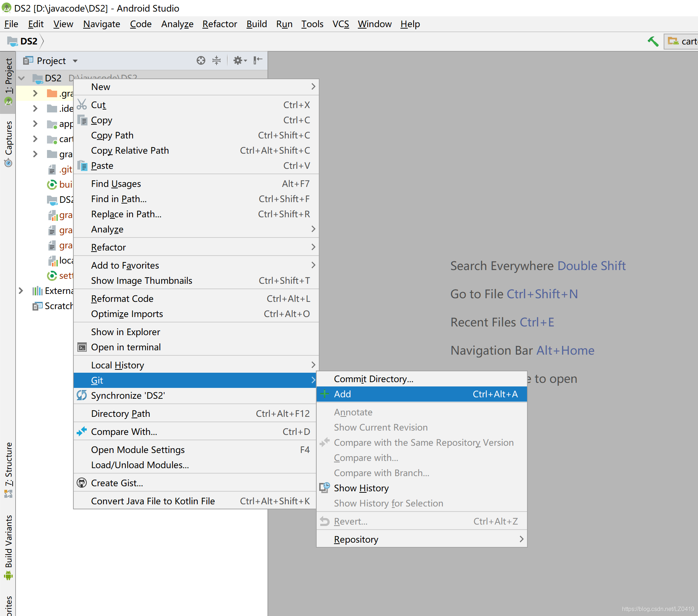The image size is (698, 616).
Task: Open the Refactor menu in menu bar
Action: pos(219,24)
